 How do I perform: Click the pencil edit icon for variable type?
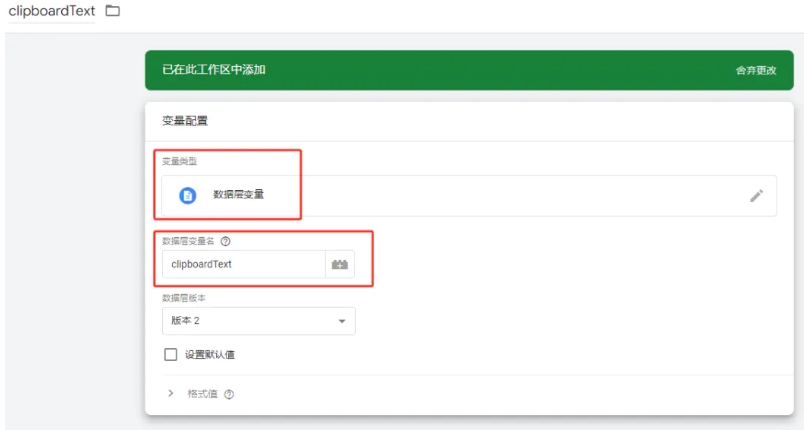coord(756,196)
